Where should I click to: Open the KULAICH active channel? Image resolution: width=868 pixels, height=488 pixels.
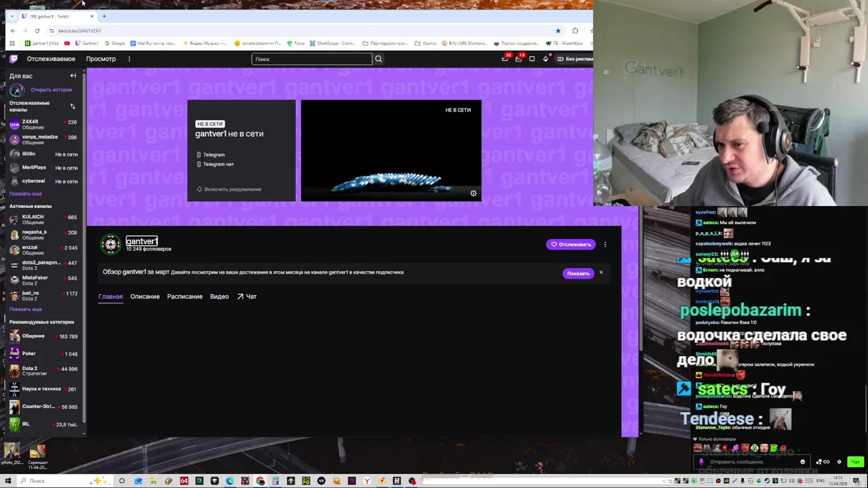[43, 219]
